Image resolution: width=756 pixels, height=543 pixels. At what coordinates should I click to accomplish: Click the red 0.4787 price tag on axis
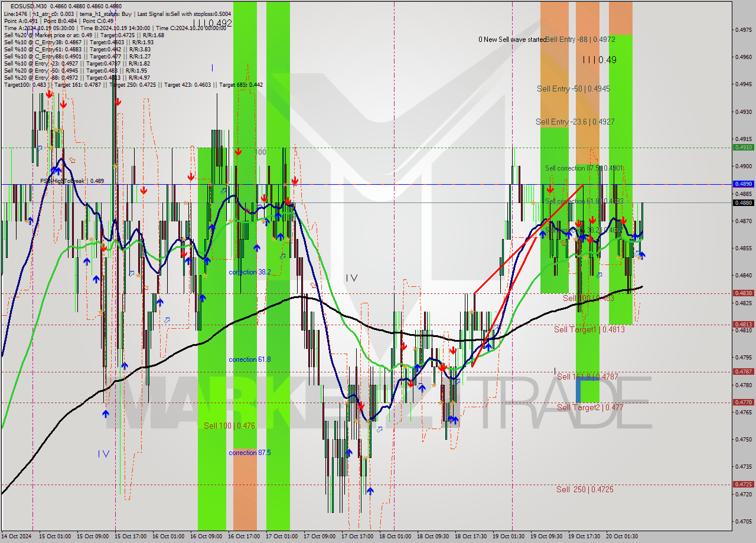(x=743, y=372)
